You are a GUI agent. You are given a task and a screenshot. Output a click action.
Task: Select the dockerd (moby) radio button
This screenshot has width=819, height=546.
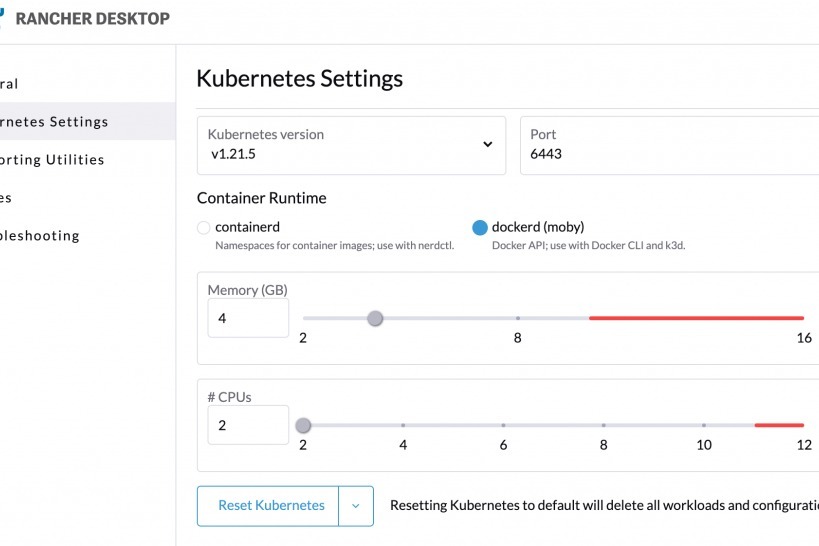480,228
